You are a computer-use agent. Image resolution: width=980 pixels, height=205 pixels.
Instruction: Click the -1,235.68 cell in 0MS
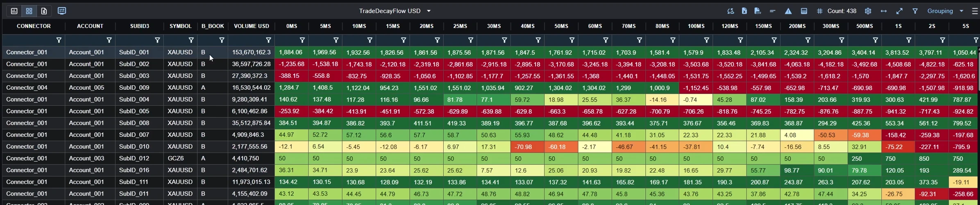coord(291,64)
